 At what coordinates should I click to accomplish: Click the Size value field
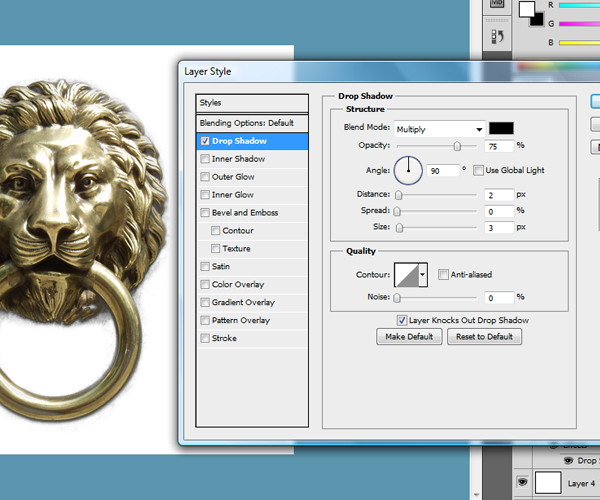499,228
